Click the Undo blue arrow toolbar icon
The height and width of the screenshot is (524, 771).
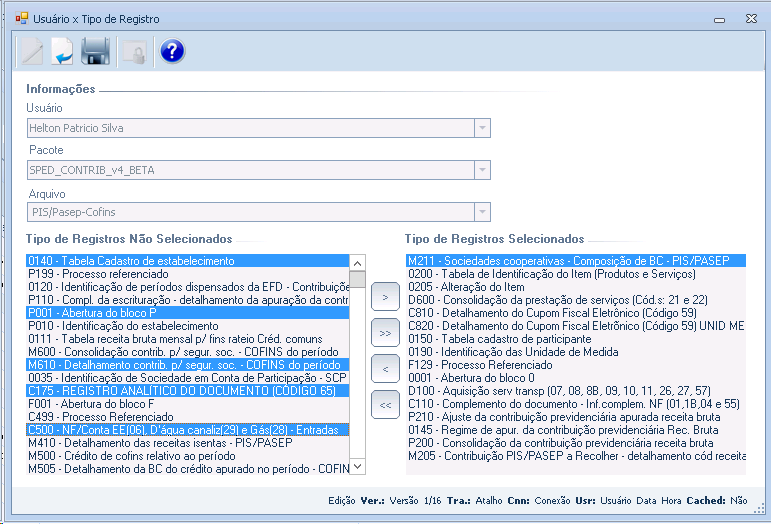pos(62,51)
